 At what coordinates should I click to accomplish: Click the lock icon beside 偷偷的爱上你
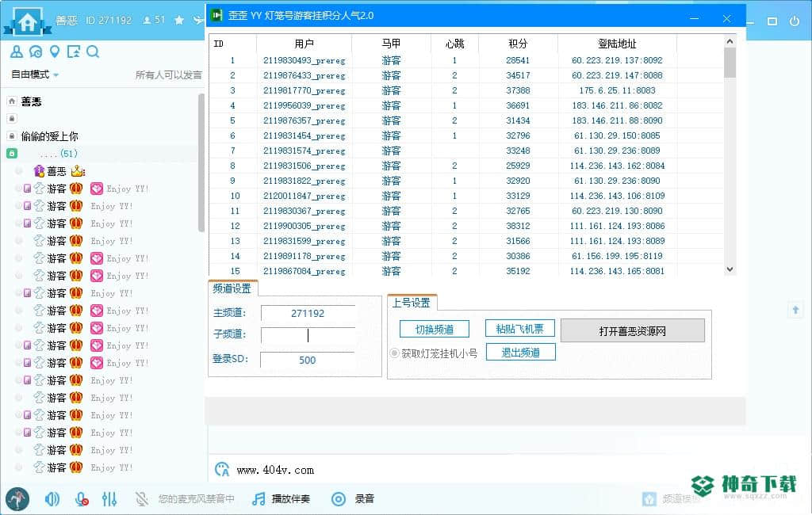[x=12, y=136]
